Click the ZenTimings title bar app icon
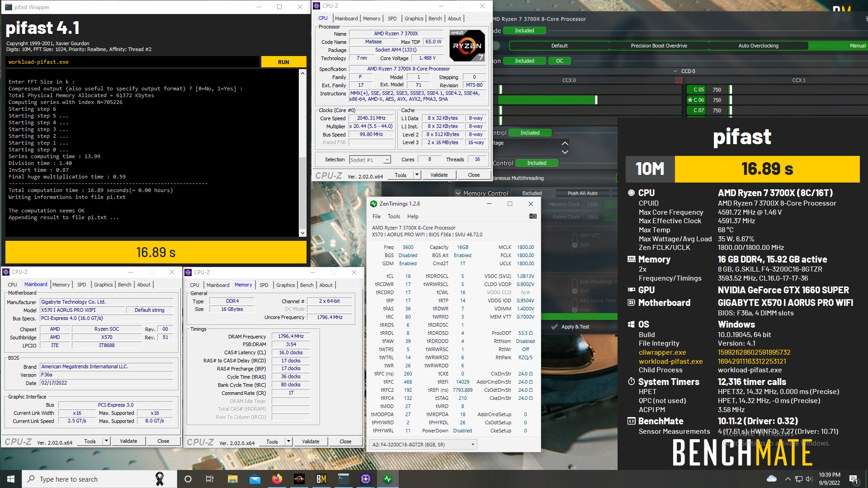 pyautogui.click(x=373, y=204)
